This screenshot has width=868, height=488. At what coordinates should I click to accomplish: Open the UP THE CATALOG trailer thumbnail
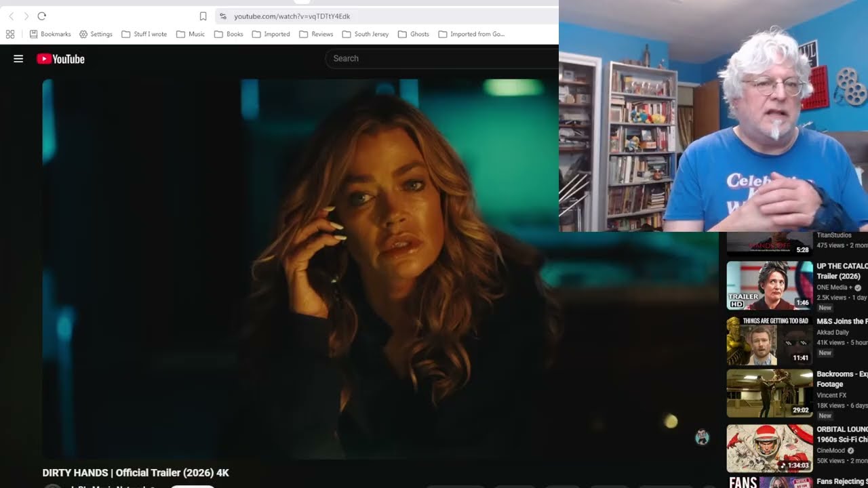tap(770, 285)
